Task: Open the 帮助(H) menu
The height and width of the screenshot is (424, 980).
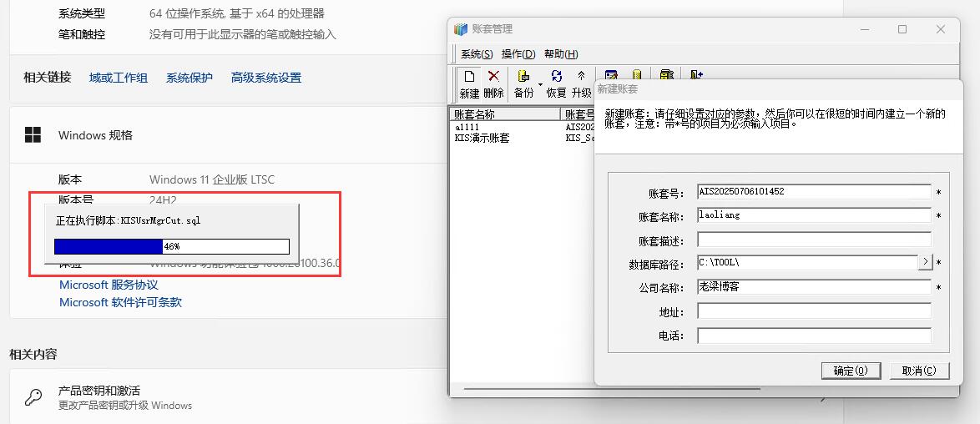Action: (561, 53)
